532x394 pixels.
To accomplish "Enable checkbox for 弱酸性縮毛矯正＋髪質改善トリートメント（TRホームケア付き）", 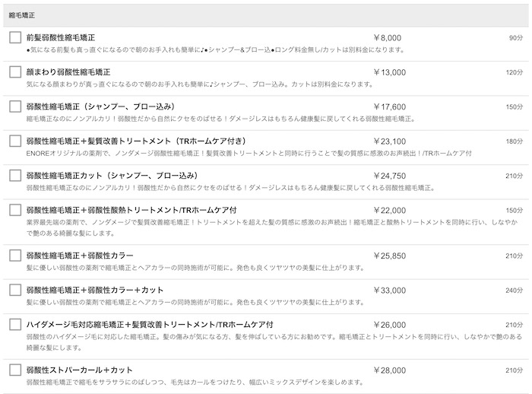I will [15, 141].
